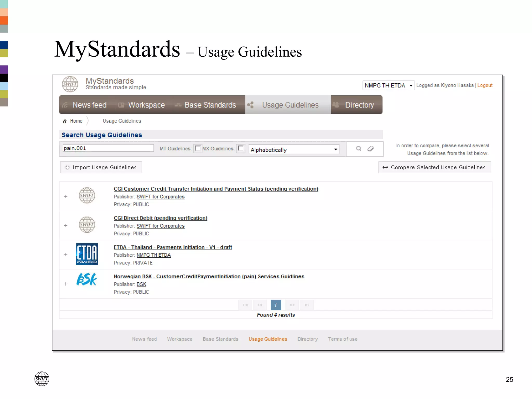Click 'Found 4 results' text
The width and height of the screenshot is (532, 399).
[x=276, y=315]
